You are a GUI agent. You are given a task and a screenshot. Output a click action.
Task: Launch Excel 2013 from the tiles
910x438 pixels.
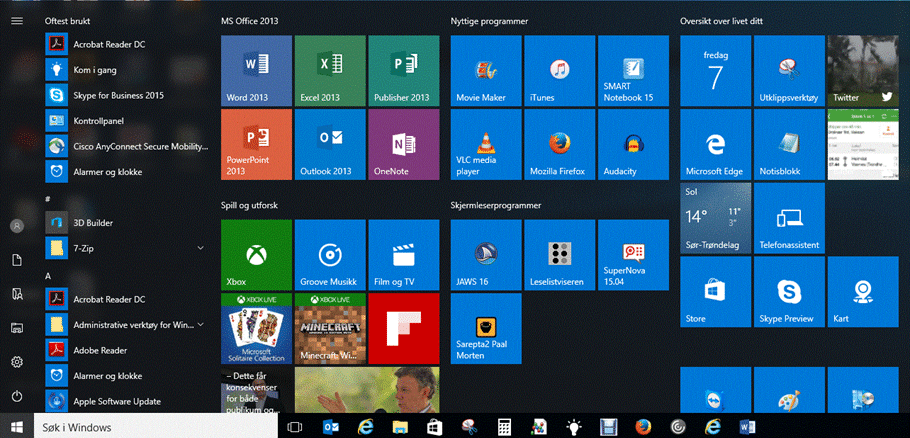click(x=330, y=70)
